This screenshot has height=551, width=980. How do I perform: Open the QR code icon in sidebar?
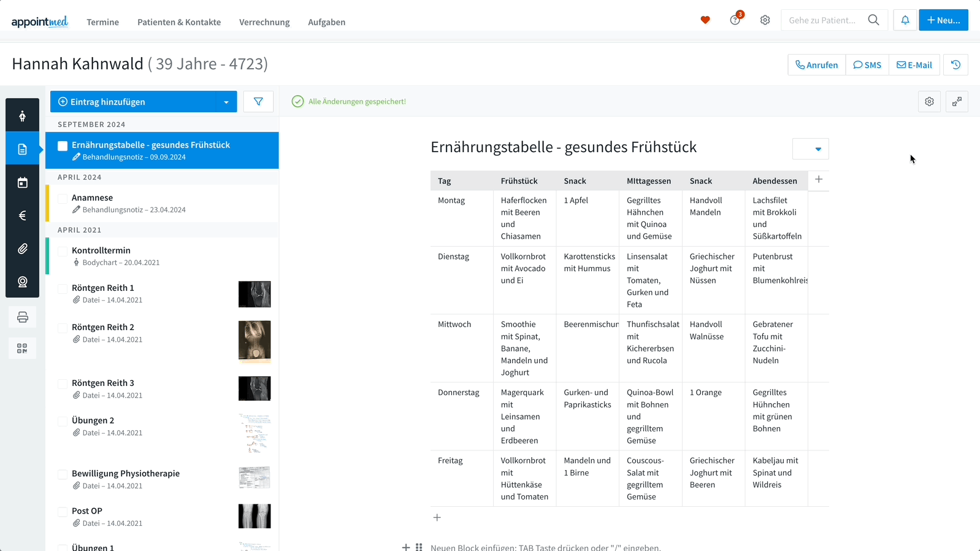coord(23,349)
